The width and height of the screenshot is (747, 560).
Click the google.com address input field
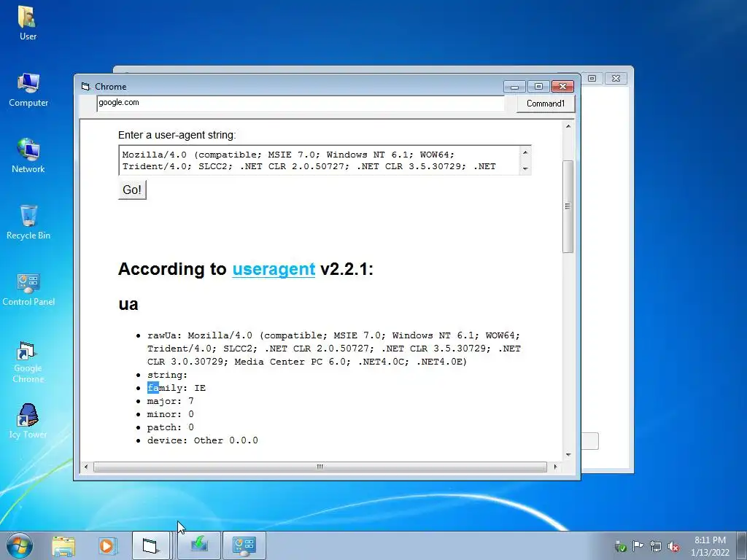(x=300, y=103)
